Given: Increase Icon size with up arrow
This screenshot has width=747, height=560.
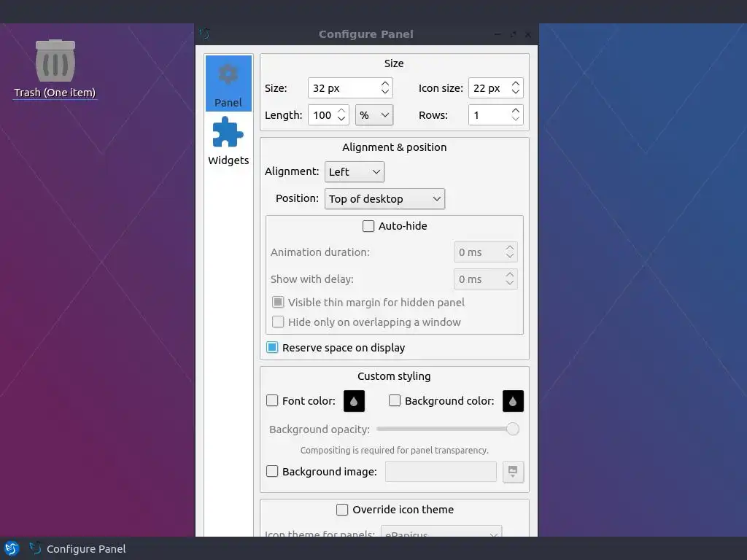Looking at the screenshot, I should pos(516,84).
